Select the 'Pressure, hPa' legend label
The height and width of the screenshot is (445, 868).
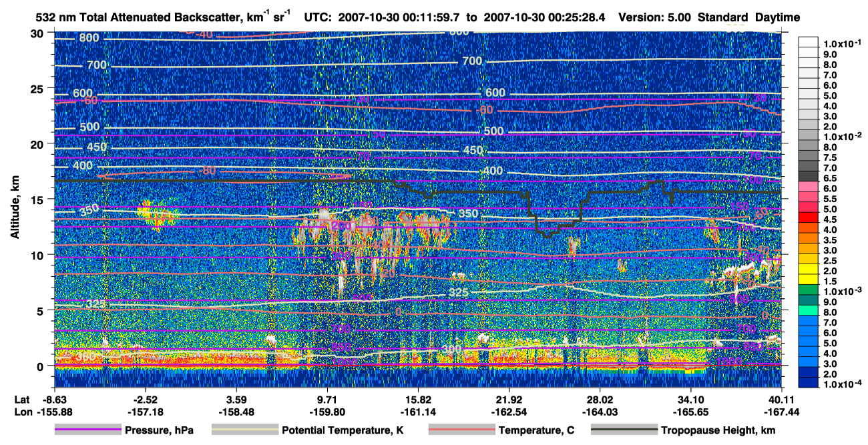[159, 430]
